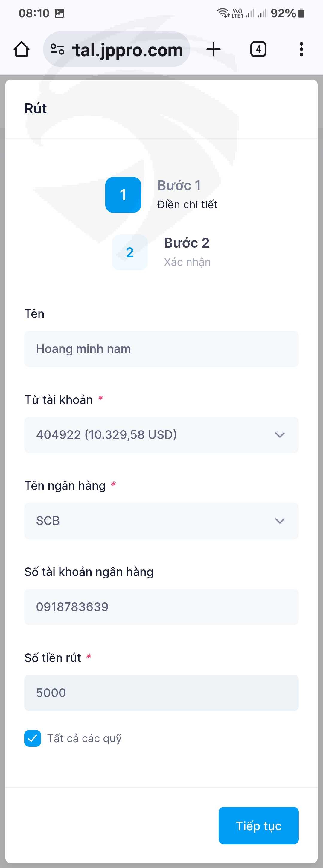This screenshot has width=323, height=868.
Task: Go to step 2 "Bước 2" Xác nhận
Action: 130,252
